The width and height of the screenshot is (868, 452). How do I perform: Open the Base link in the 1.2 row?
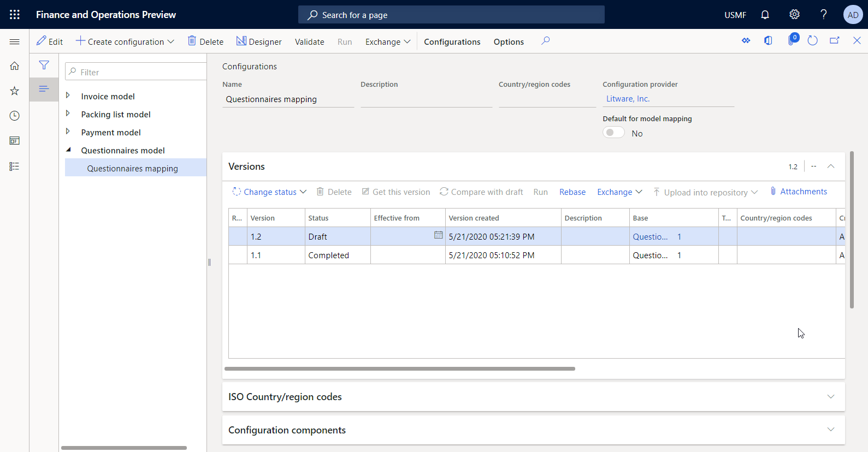(x=650, y=236)
